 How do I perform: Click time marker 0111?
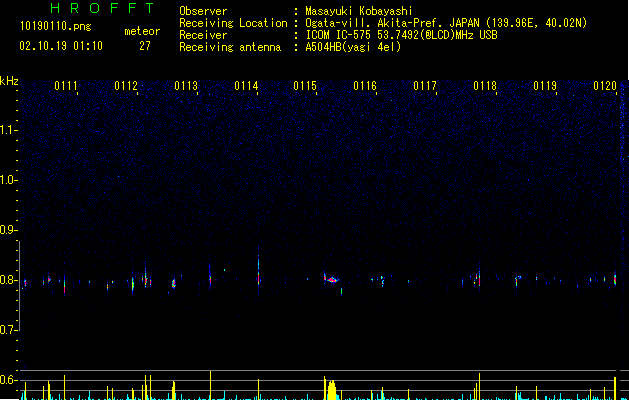point(65,86)
